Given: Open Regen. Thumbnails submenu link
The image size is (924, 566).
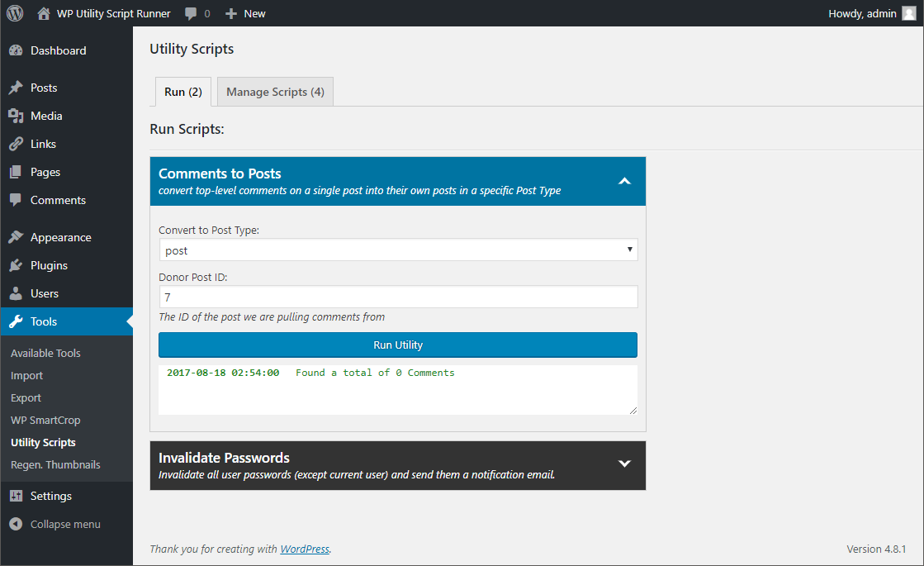Looking at the screenshot, I should [55, 465].
